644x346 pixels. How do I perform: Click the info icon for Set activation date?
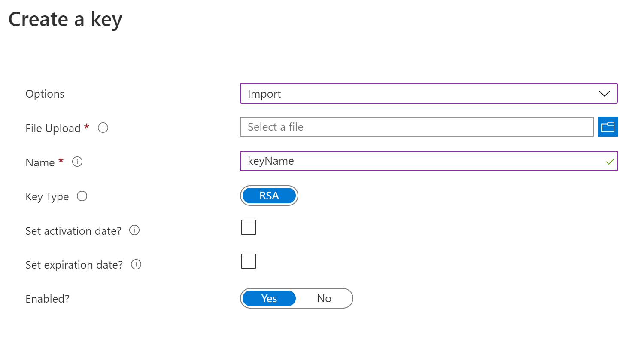[134, 230]
